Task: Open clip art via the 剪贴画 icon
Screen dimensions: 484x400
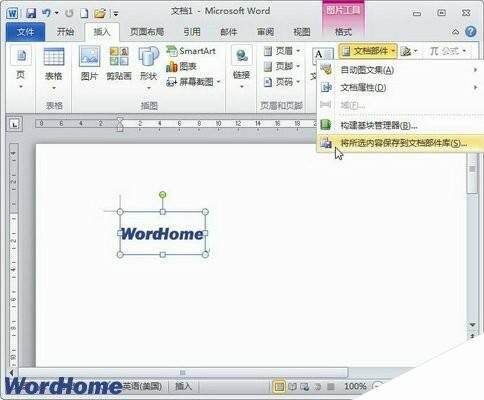Action: pos(119,64)
